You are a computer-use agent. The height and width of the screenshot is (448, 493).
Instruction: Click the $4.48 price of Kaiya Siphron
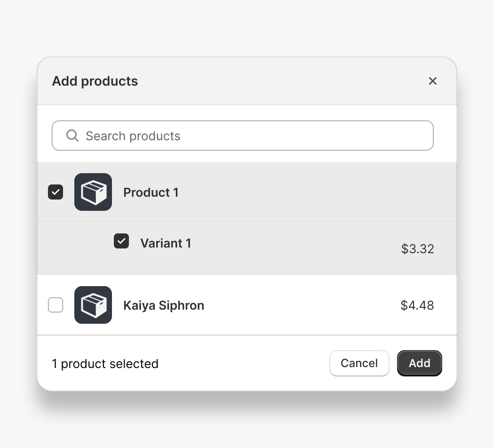tap(417, 305)
